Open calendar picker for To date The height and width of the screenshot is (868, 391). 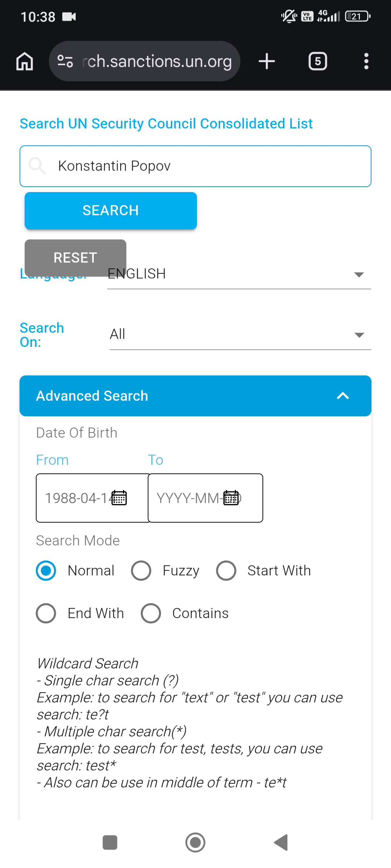(x=231, y=498)
